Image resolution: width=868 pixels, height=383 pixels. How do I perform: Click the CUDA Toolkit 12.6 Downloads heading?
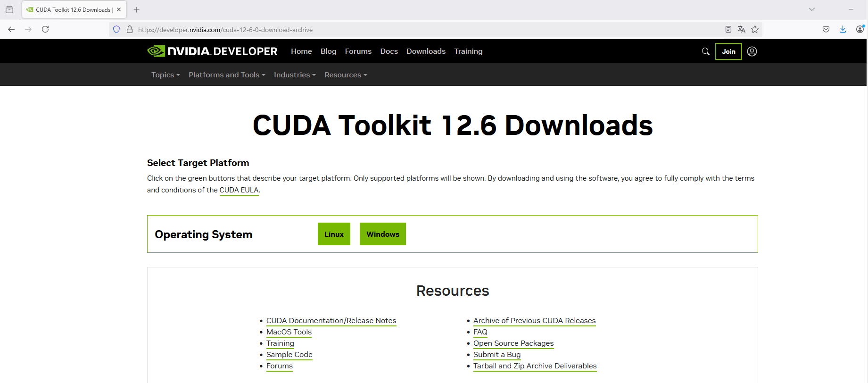pyautogui.click(x=453, y=125)
